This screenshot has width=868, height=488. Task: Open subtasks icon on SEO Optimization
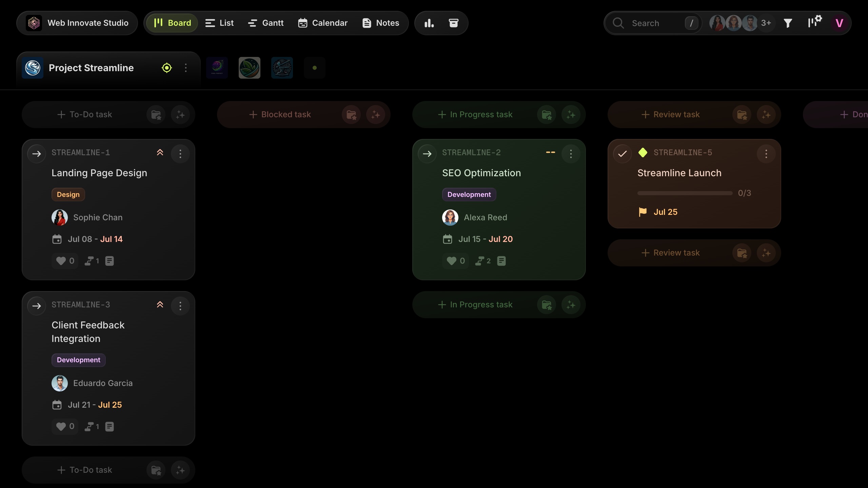pos(483,261)
